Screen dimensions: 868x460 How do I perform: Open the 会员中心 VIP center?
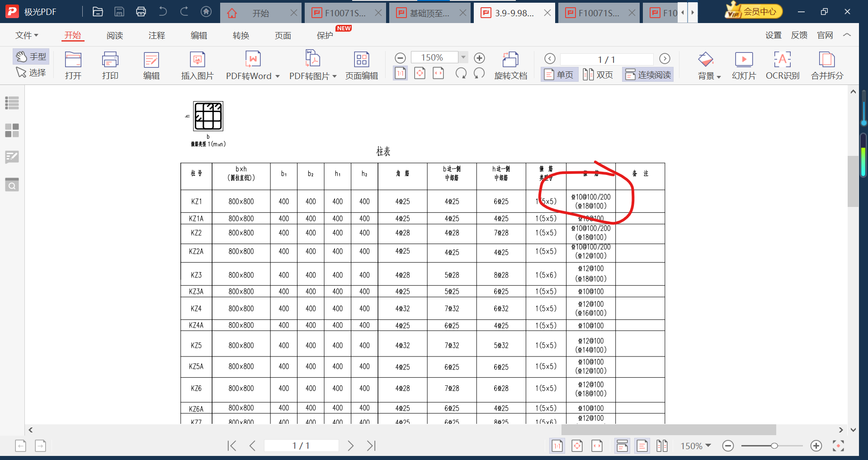(x=753, y=11)
